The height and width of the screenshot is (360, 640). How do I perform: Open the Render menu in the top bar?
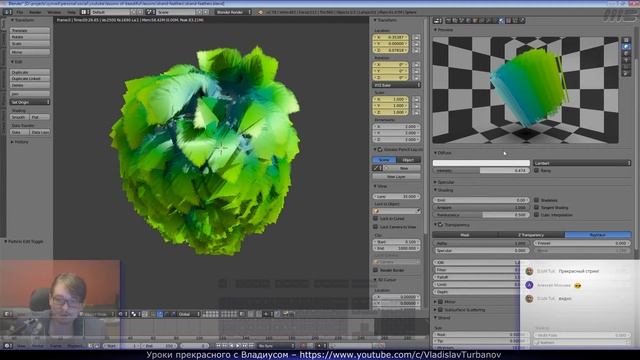(x=35, y=12)
